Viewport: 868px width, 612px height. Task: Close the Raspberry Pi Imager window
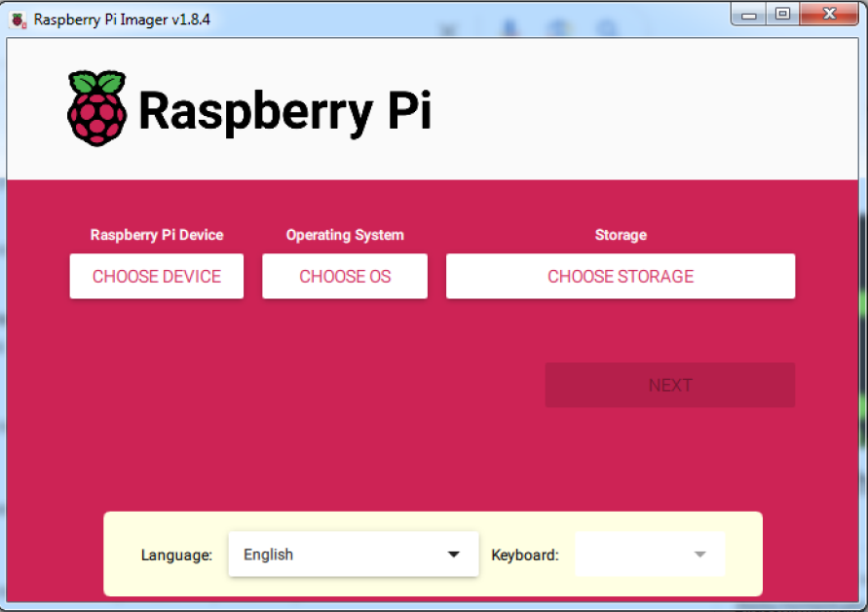tap(830, 15)
